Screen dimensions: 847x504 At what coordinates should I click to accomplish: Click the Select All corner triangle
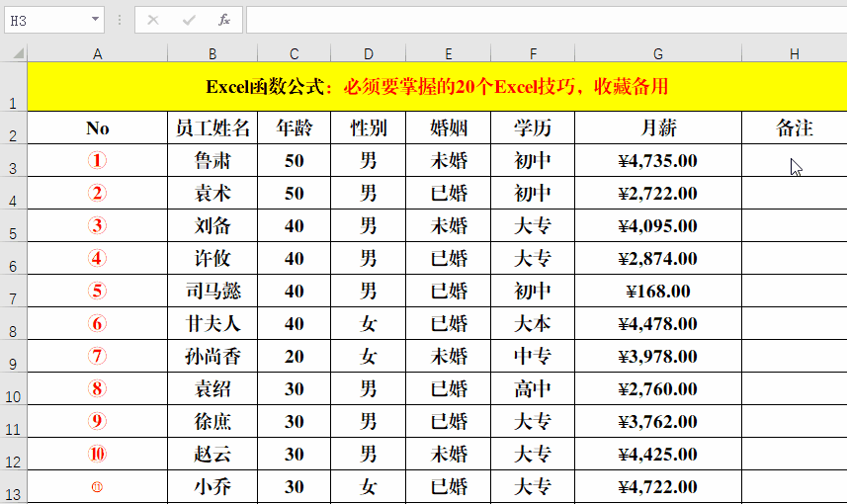[x=19, y=53]
